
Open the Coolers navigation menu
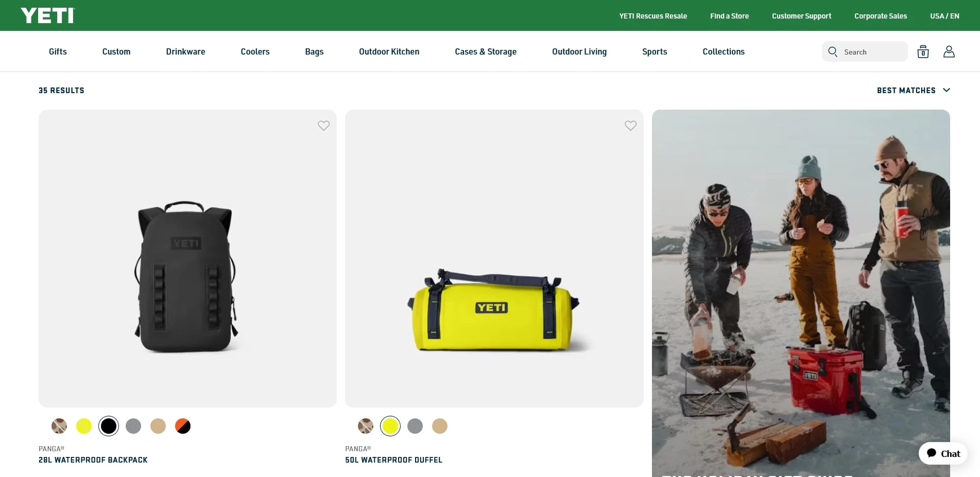(x=255, y=51)
